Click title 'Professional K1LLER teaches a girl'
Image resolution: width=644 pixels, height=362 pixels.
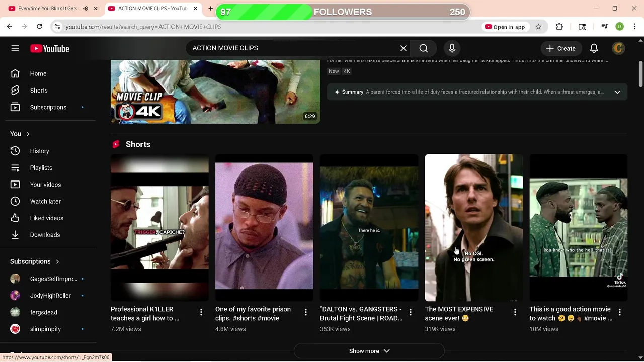145,314
